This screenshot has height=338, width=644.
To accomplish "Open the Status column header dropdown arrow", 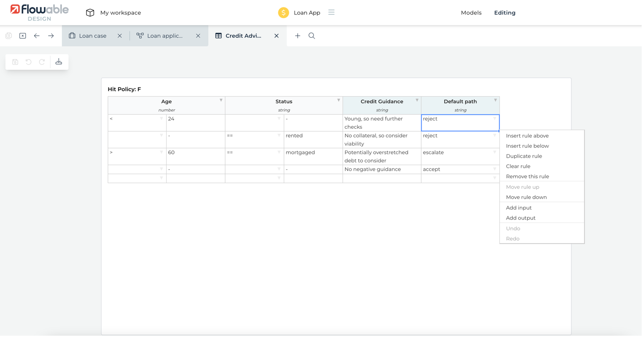I will [339, 100].
